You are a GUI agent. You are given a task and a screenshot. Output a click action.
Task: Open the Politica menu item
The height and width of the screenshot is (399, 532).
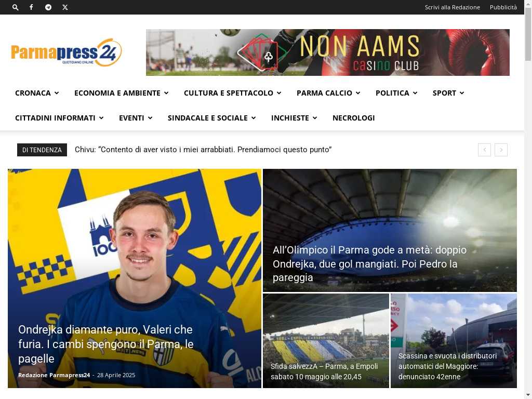coord(396,93)
